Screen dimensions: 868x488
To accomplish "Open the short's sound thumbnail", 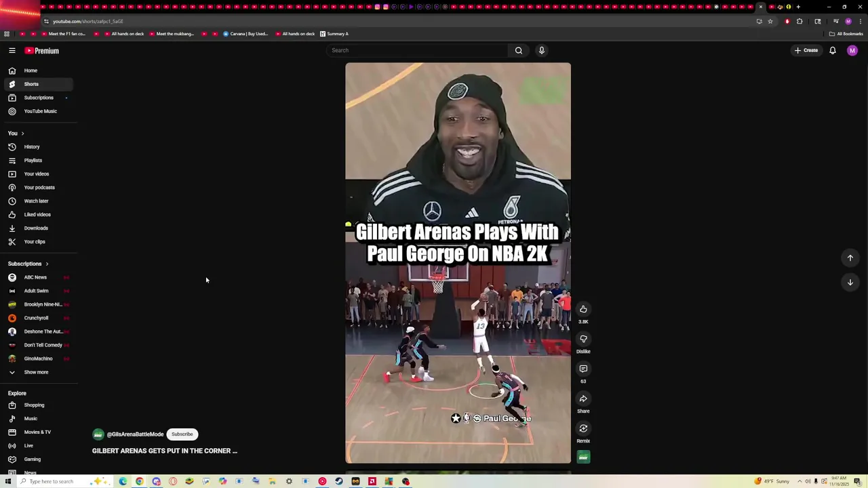I will (583, 457).
